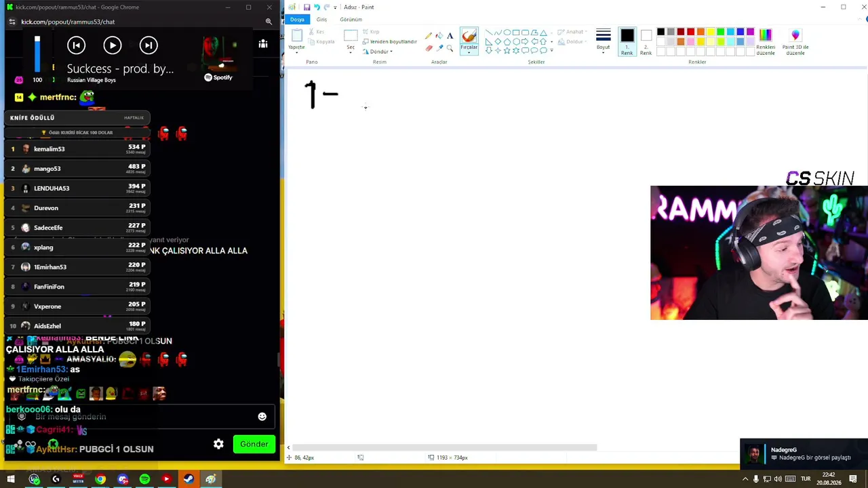Screen dimensions: 868x488
Task: Save the Paint drawing from quick access
Action: point(307,7)
